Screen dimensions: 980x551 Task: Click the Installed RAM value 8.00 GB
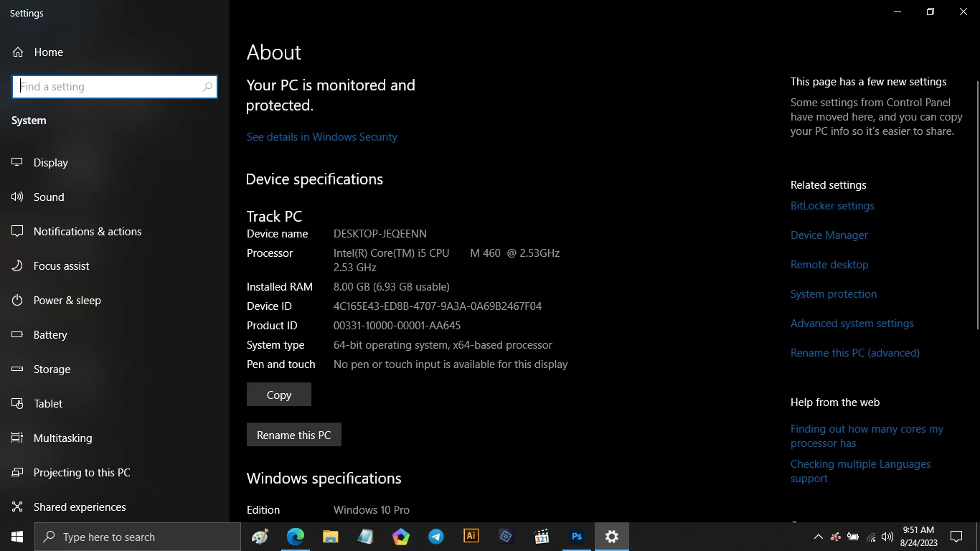pos(392,287)
